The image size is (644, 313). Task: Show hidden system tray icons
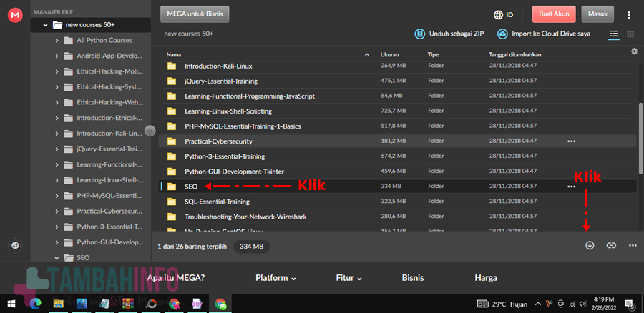(x=537, y=304)
